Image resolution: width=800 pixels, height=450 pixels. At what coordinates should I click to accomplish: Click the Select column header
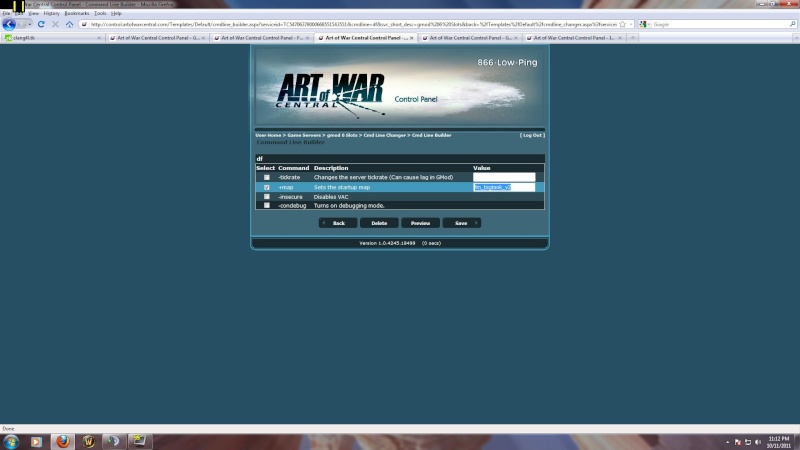click(x=265, y=168)
